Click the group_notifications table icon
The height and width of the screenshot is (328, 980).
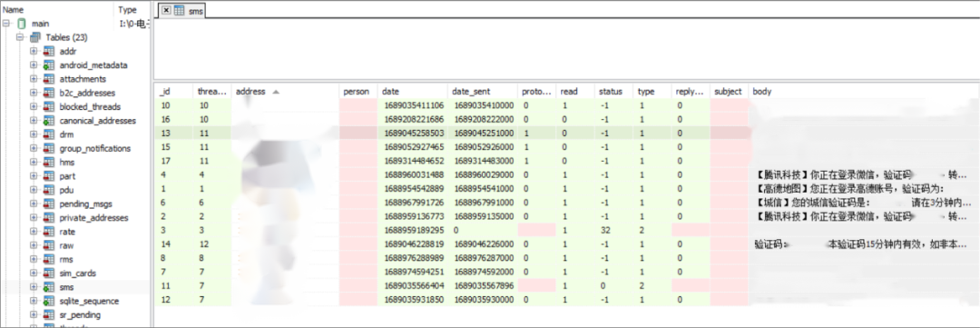(49, 148)
